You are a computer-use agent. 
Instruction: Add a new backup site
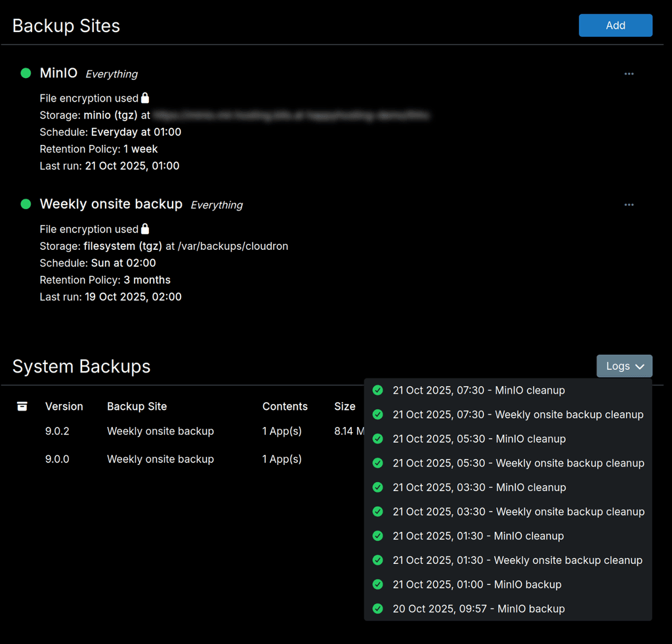point(615,26)
